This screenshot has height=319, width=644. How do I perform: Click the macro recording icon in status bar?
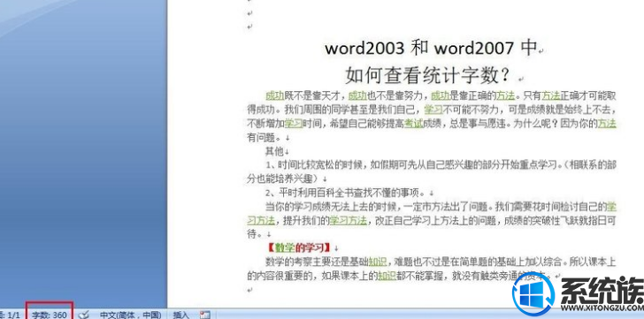pyautogui.click(x=205, y=315)
